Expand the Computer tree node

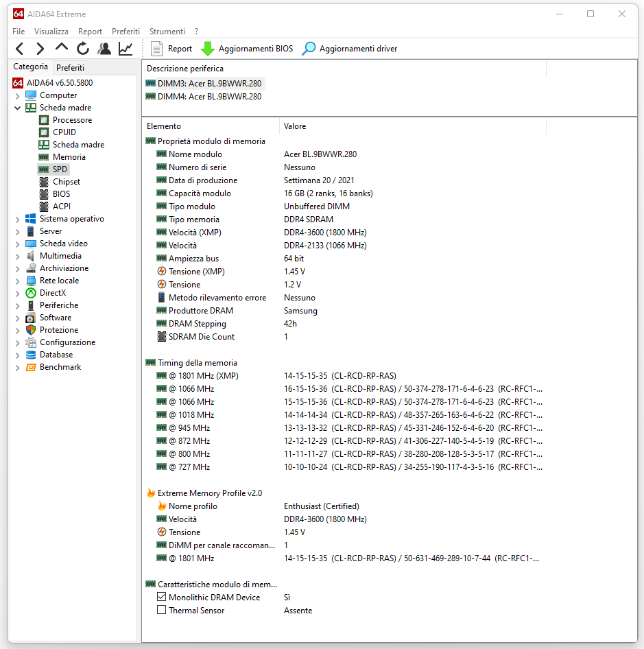click(x=17, y=96)
